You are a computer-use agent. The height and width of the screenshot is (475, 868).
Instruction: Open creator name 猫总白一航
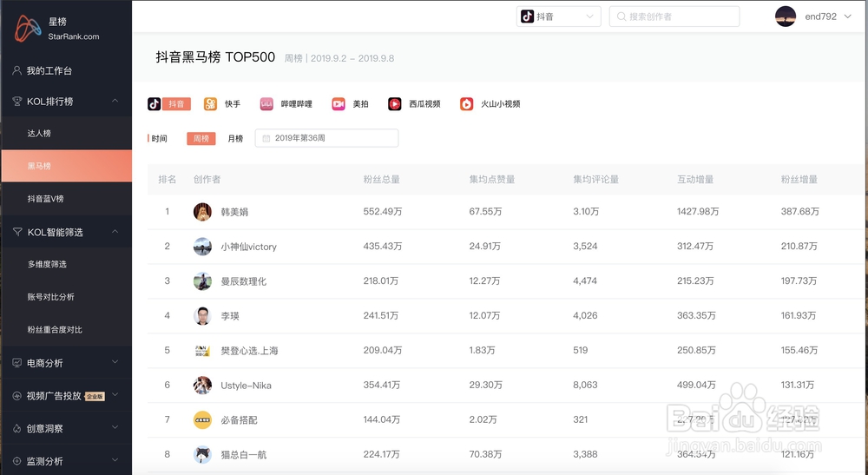pyautogui.click(x=244, y=455)
